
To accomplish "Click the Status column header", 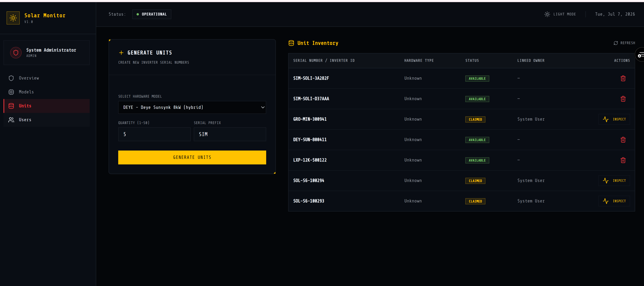I will 472,61.
